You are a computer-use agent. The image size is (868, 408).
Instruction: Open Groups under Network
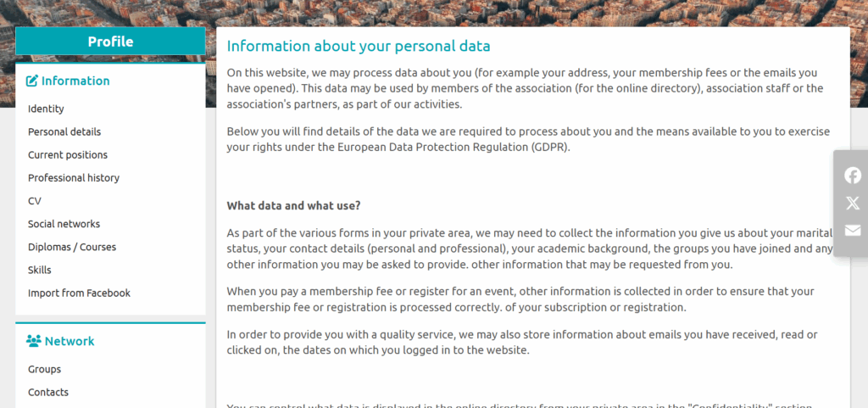click(44, 369)
